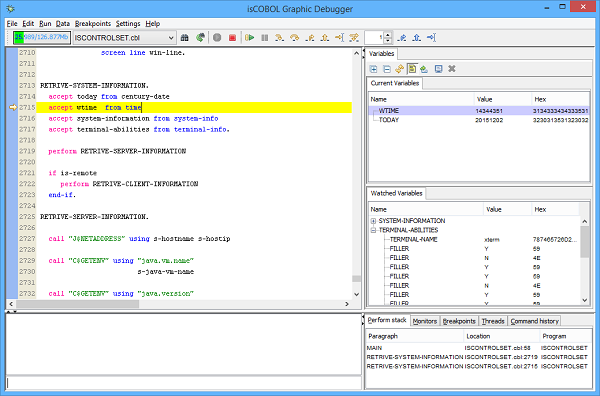Click the second blue step icon after counter

coord(417,37)
